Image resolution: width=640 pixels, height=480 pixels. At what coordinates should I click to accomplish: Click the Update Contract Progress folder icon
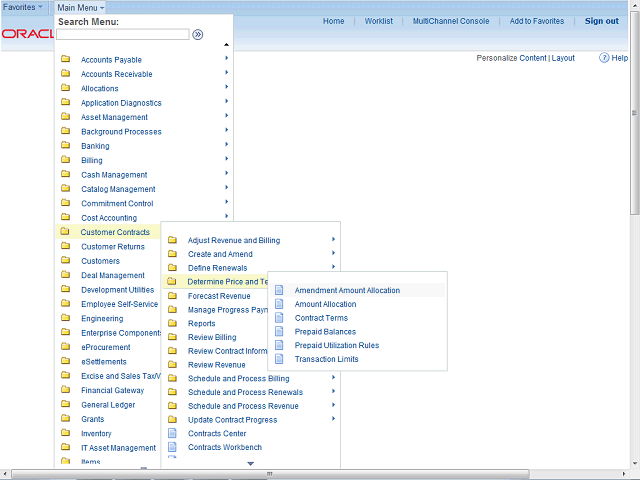point(173,420)
